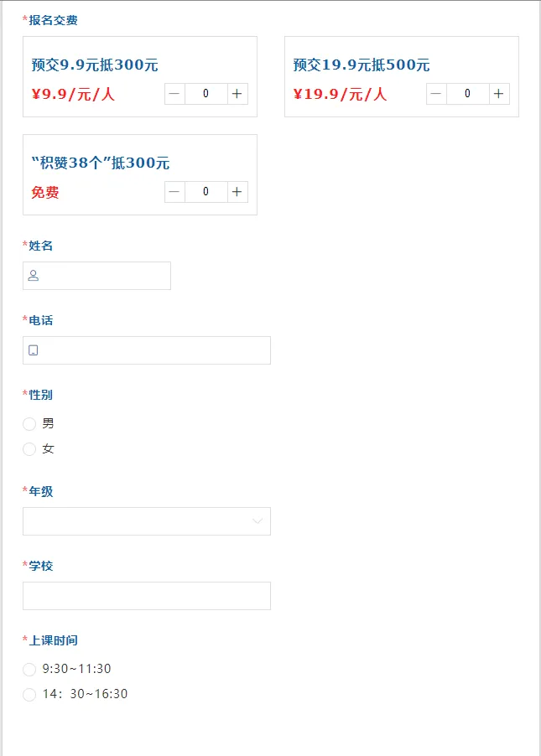541x756 pixels.
Task: Focus the 姓名 text input
Action: 105,276
